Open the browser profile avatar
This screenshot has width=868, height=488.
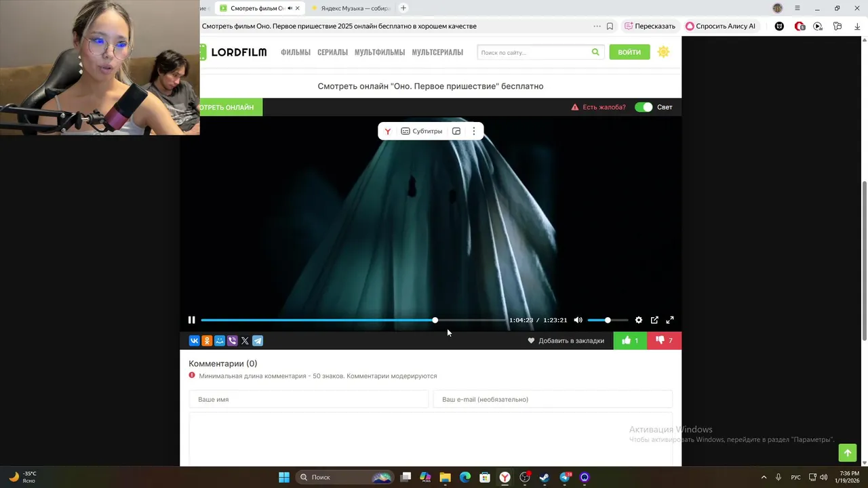click(778, 8)
